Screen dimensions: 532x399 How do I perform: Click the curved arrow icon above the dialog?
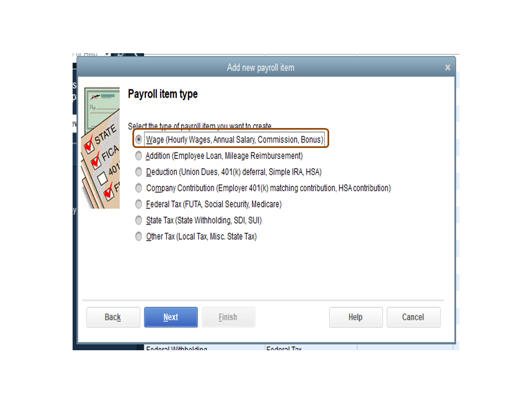pos(120,54)
